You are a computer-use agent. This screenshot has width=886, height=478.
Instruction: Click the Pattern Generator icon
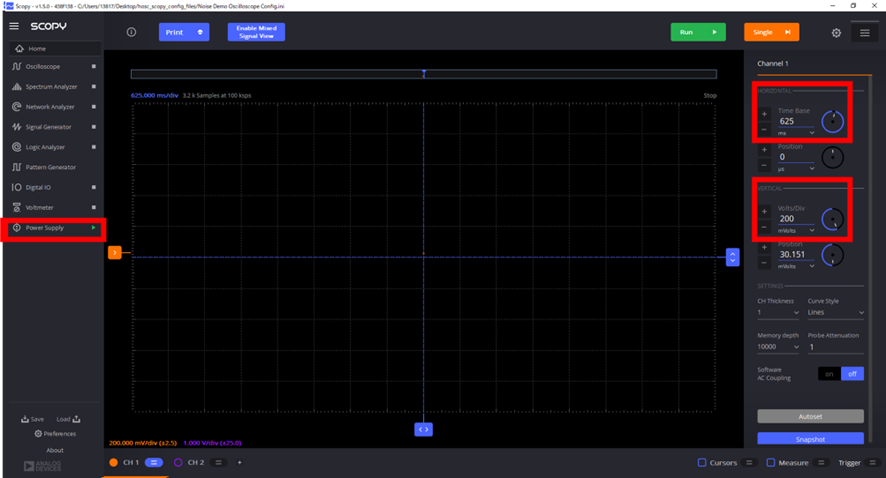tap(16, 167)
